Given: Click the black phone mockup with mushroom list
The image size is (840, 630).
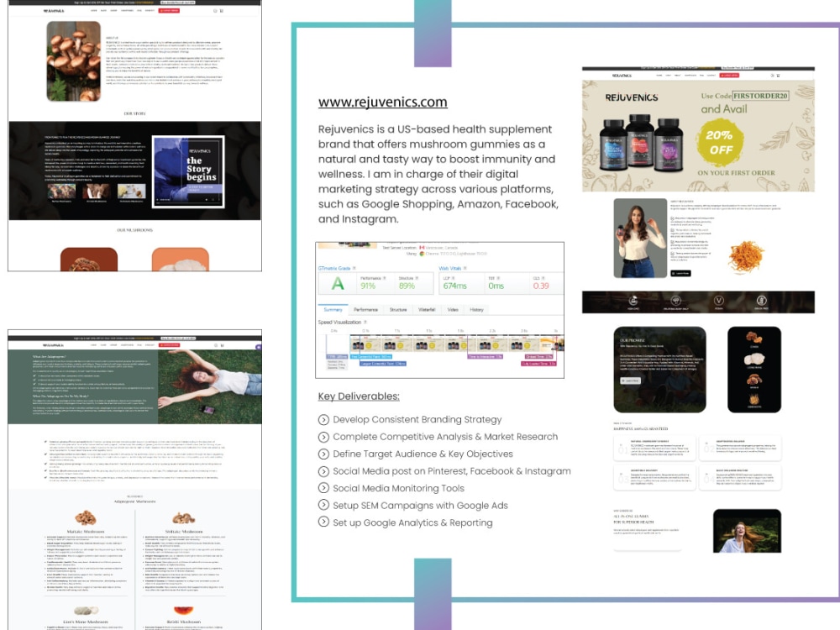Looking at the screenshot, I should coord(754,370).
